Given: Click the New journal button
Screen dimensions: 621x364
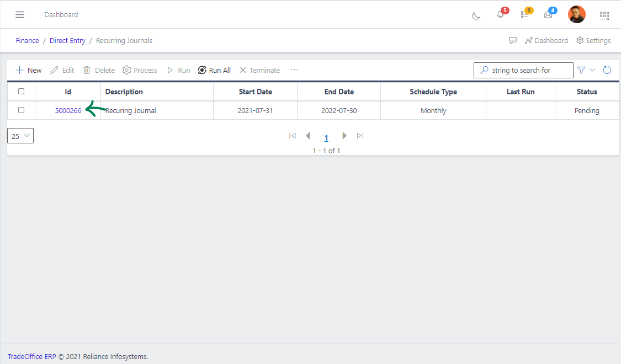Looking at the screenshot, I should click(x=29, y=70).
